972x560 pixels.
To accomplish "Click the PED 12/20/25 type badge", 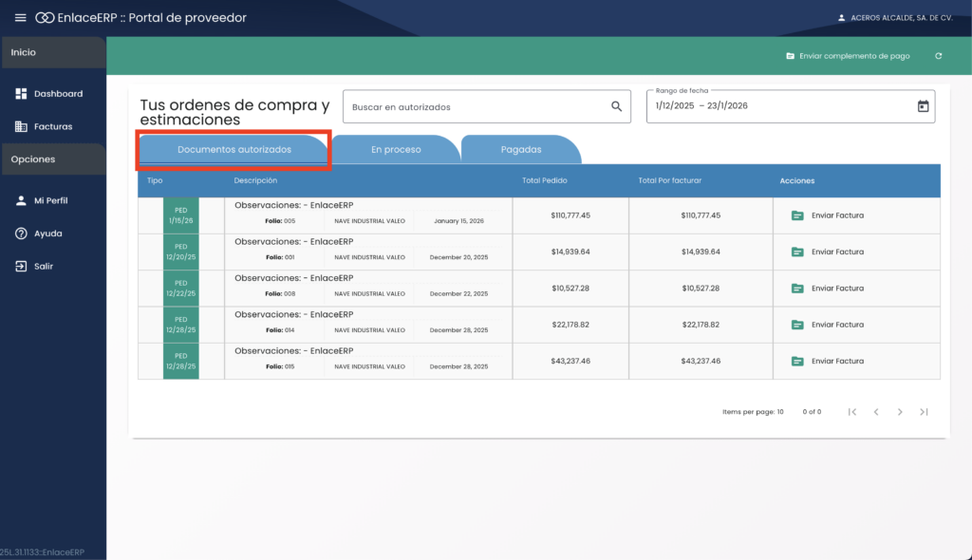I will 181,252.
